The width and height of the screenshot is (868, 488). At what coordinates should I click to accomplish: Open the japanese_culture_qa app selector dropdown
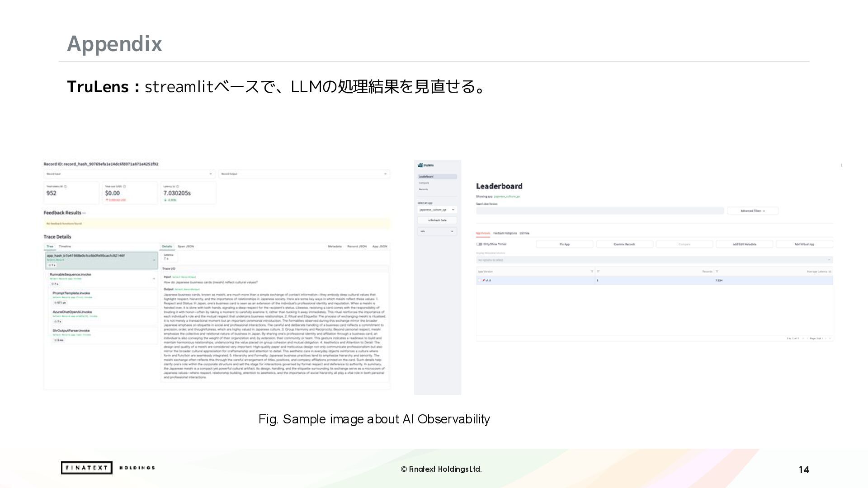(437, 210)
